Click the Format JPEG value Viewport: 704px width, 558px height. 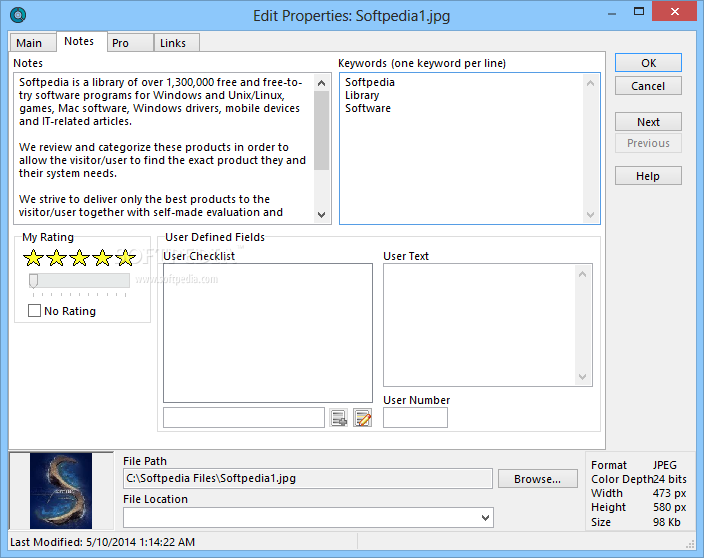[x=664, y=465]
